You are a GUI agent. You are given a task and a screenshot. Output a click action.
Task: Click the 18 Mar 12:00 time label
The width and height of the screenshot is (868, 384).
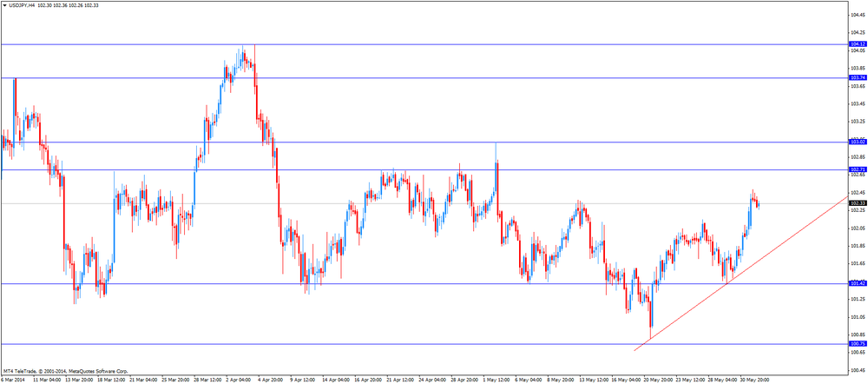(109, 381)
